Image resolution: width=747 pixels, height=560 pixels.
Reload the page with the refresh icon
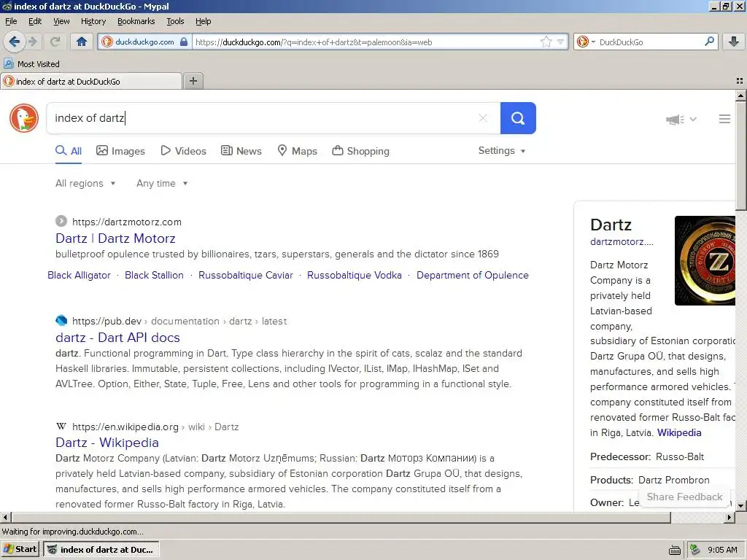(55, 42)
